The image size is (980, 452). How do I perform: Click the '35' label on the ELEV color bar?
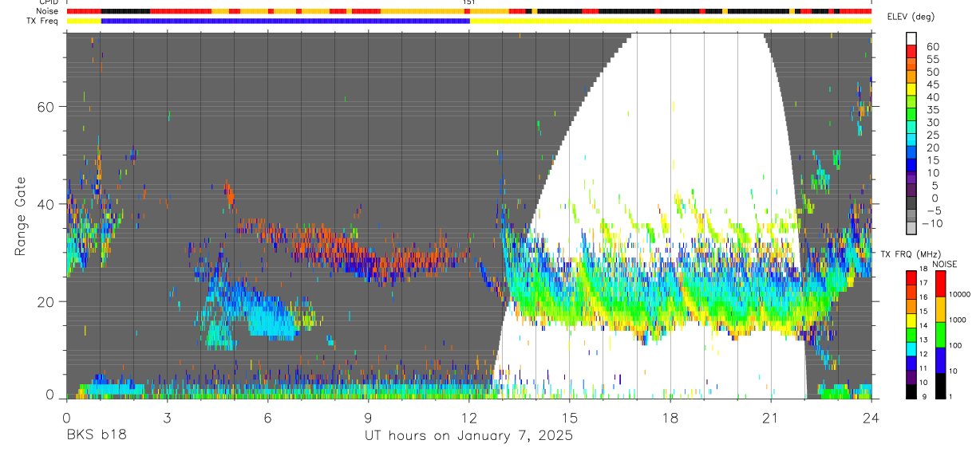[932, 109]
